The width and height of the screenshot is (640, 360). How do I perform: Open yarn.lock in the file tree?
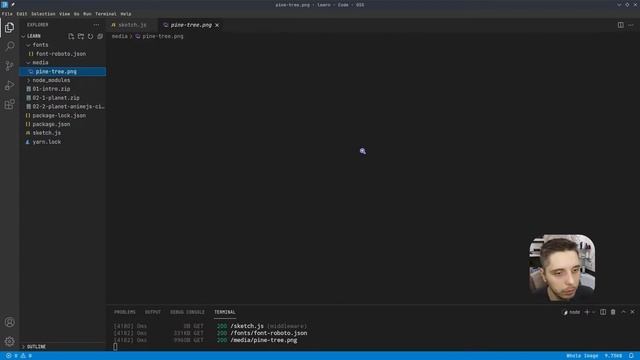coord(62,142)
